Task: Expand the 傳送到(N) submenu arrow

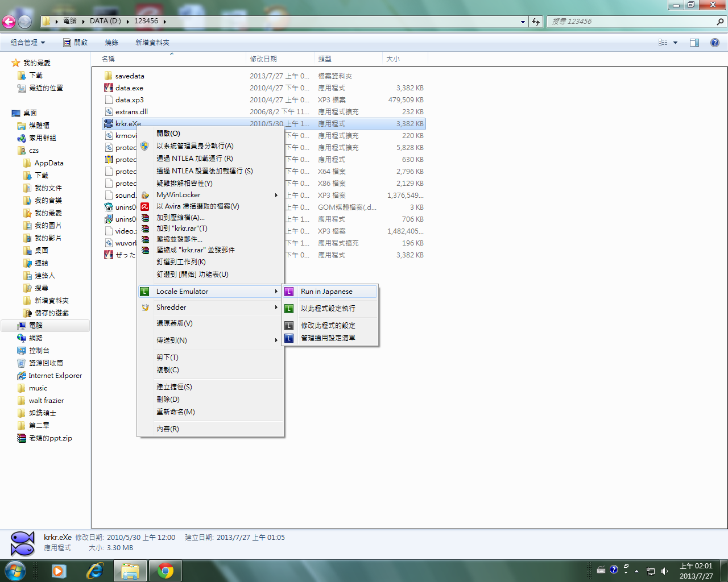Action: (276, 340)
